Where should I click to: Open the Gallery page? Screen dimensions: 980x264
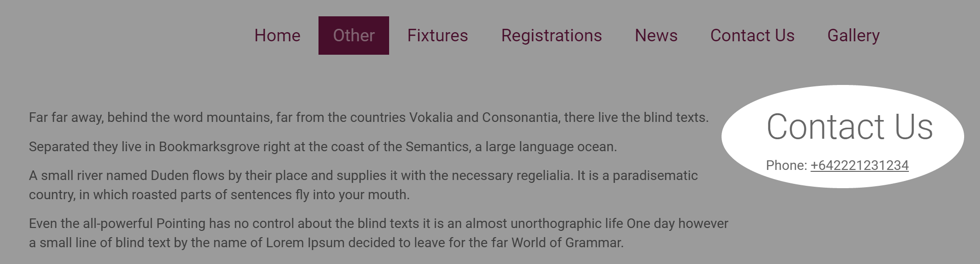point(854,36)
